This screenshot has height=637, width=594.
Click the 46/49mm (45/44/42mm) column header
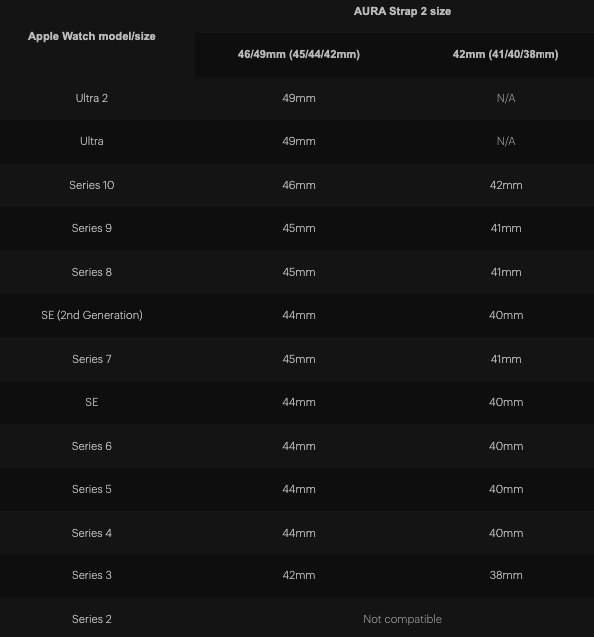tap(299, 54)
